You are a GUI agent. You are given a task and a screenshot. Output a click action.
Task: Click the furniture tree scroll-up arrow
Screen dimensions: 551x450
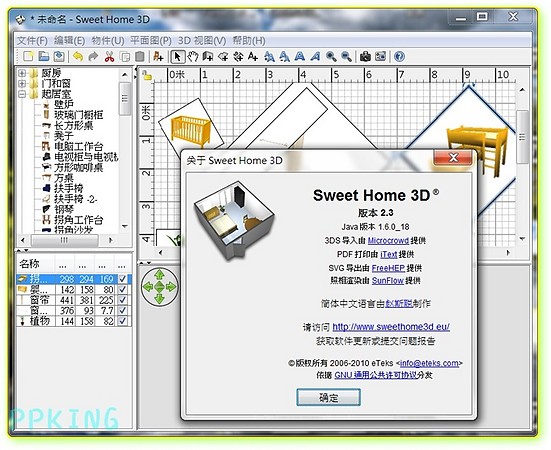click(125, 74)
